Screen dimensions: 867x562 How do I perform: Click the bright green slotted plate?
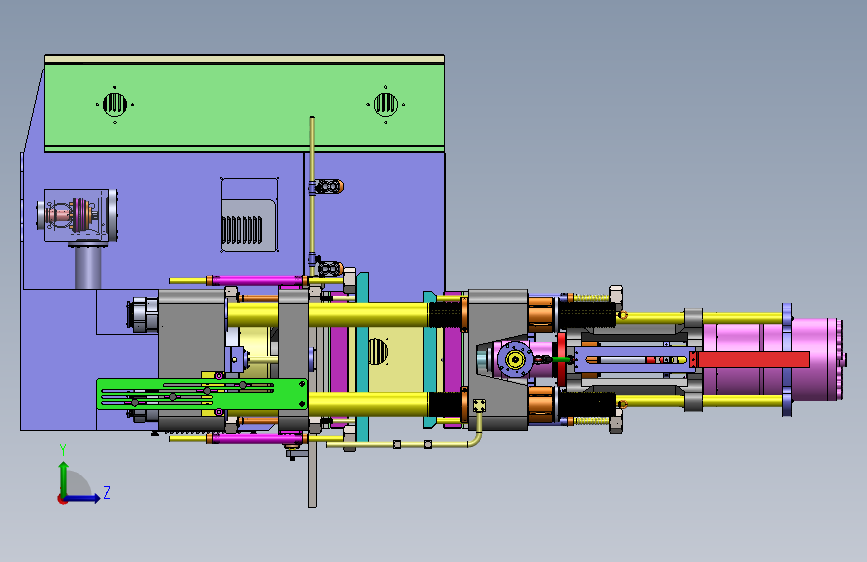tap(202, 394)
